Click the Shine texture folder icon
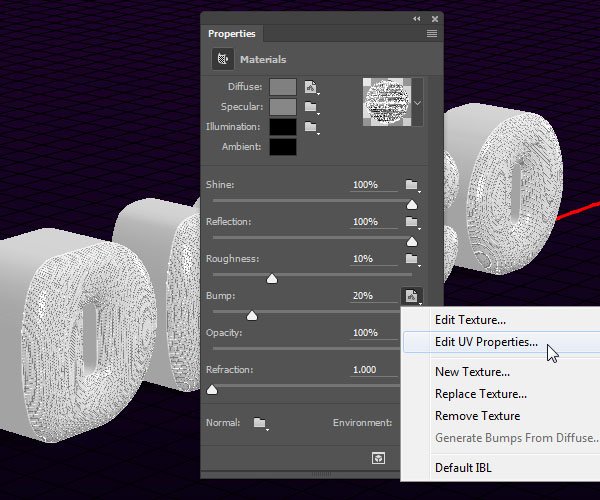This screenshot has height=500, width=600. 412,185
